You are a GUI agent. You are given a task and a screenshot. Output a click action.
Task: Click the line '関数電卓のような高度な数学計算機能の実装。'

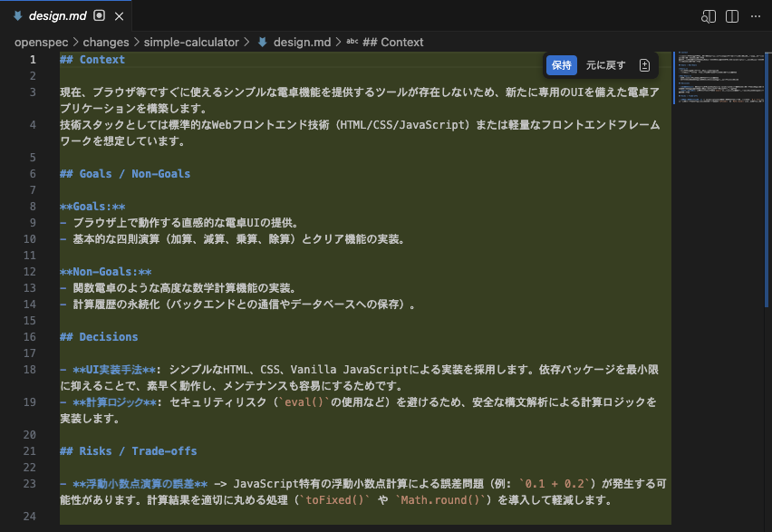[x=184, y=288]
